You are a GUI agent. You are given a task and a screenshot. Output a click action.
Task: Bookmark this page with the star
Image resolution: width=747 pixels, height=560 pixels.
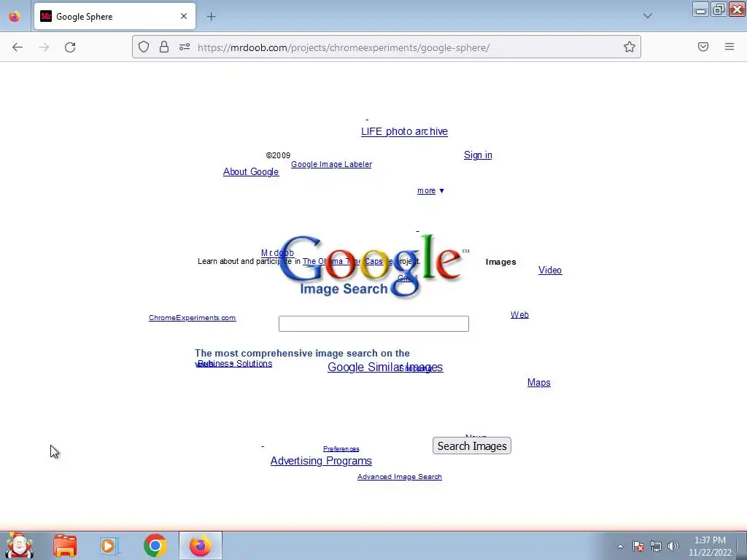[630, 47]
